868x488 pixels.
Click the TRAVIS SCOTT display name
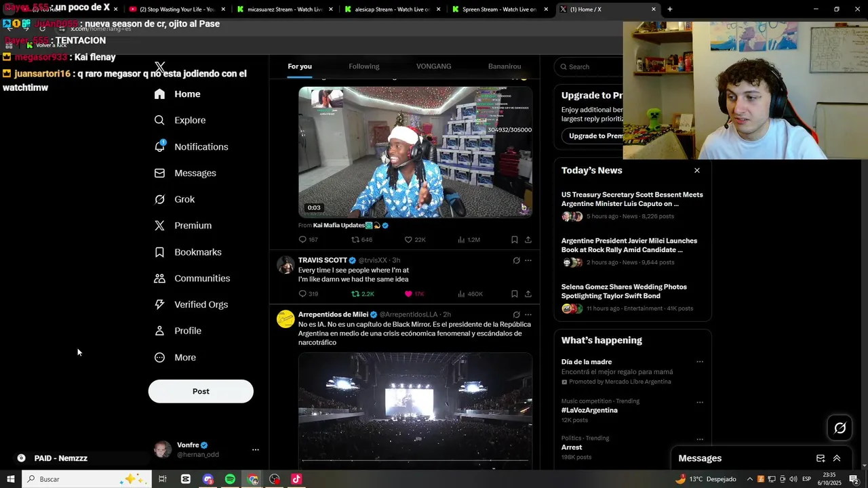click(322, 260)
